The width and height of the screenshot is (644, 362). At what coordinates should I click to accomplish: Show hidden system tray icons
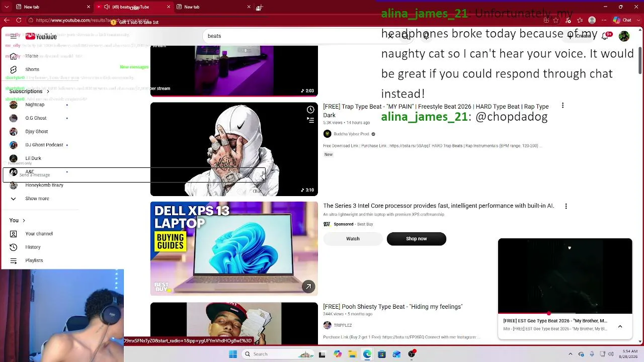[x=571, y=354]
